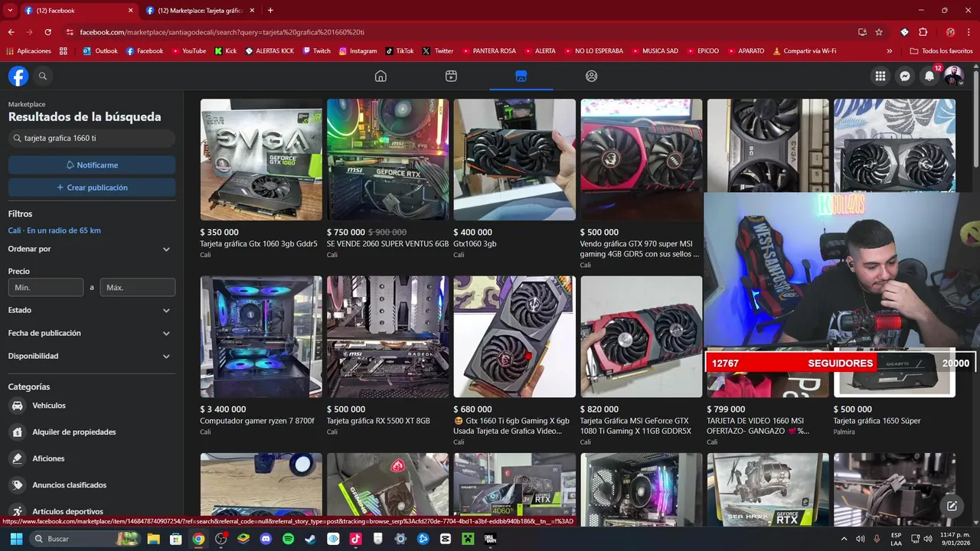Click the Mín. price field
Image resolution: width=980 pixels, height=551 pixels.
(46, 288)
